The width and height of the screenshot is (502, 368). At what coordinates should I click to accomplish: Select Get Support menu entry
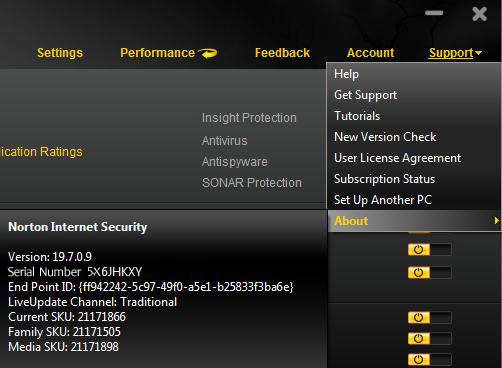tap(365, 95)
